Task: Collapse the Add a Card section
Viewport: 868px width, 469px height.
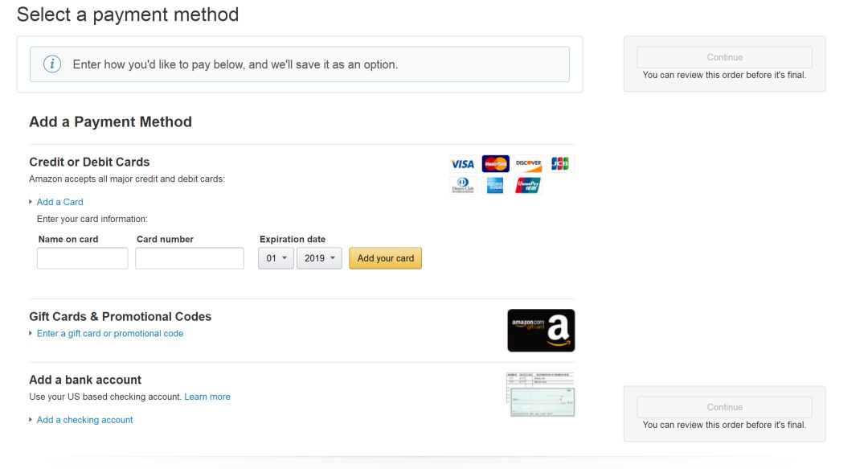Action: pos(59,202)
